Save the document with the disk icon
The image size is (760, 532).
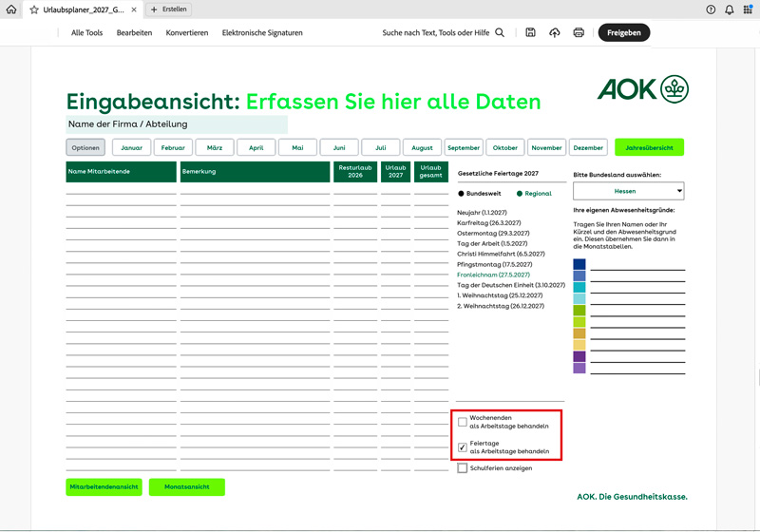(x=530, y=32)
